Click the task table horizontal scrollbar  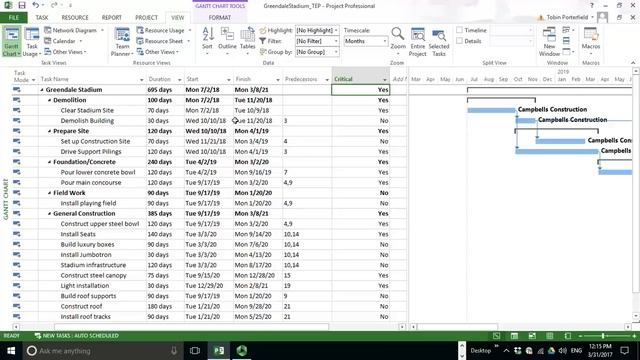[x=192, y=327]
